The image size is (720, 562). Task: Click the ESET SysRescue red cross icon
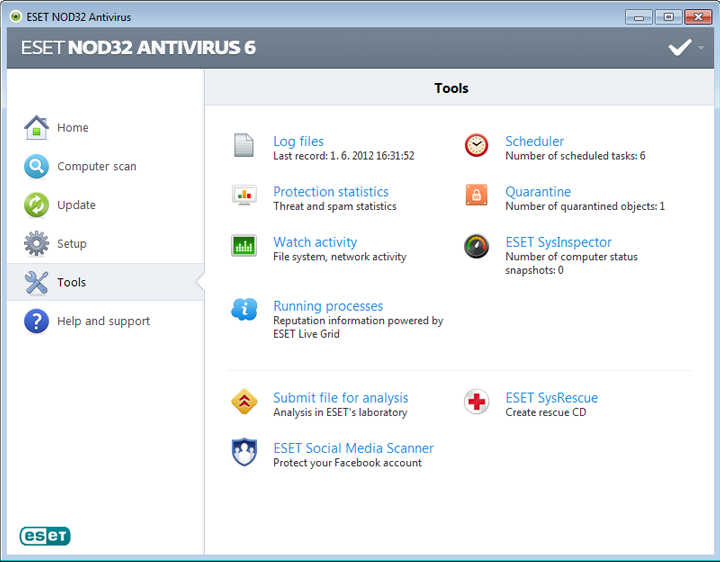click(x=477, y=401)
